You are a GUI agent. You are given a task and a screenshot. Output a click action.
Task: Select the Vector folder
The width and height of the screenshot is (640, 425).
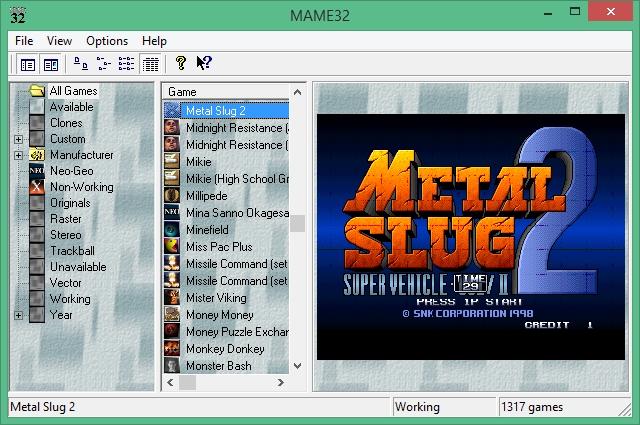coord(65,283)
